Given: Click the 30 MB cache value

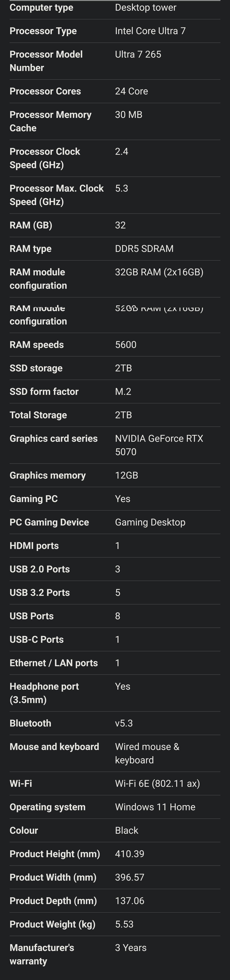Looking at the screenshot, I should click(x=128, y=115).
